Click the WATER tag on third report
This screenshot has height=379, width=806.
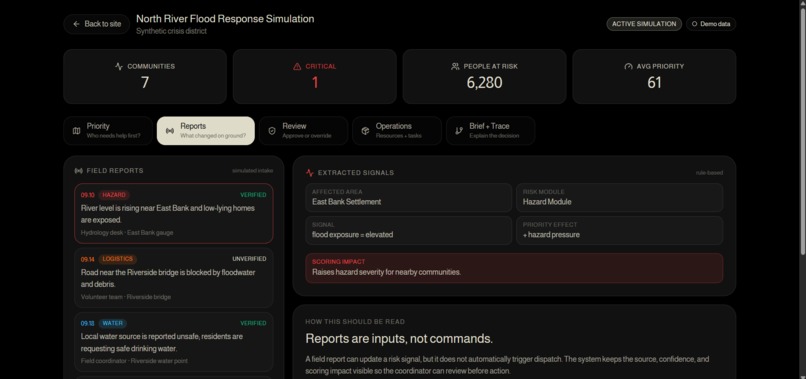(113, 323)
